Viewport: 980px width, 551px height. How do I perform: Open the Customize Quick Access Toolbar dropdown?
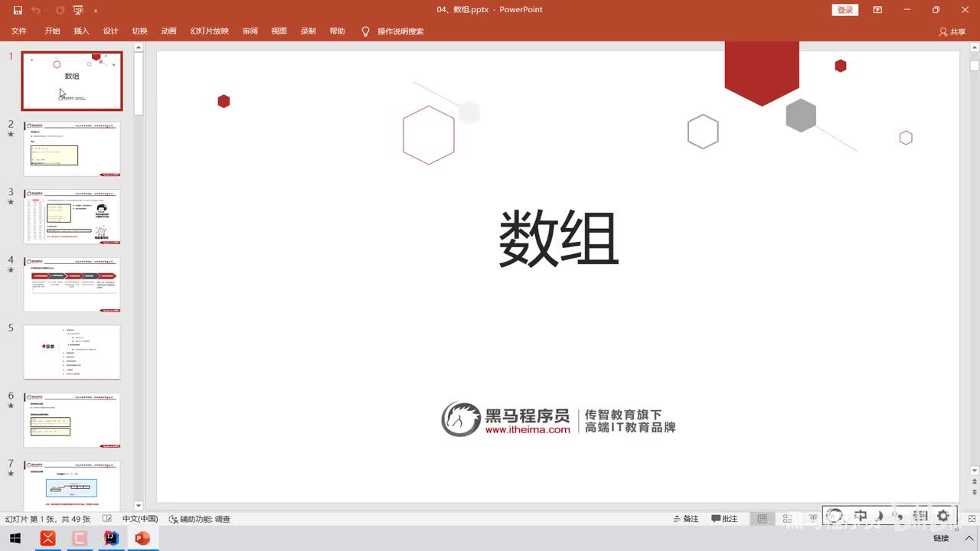coord(96,11)
